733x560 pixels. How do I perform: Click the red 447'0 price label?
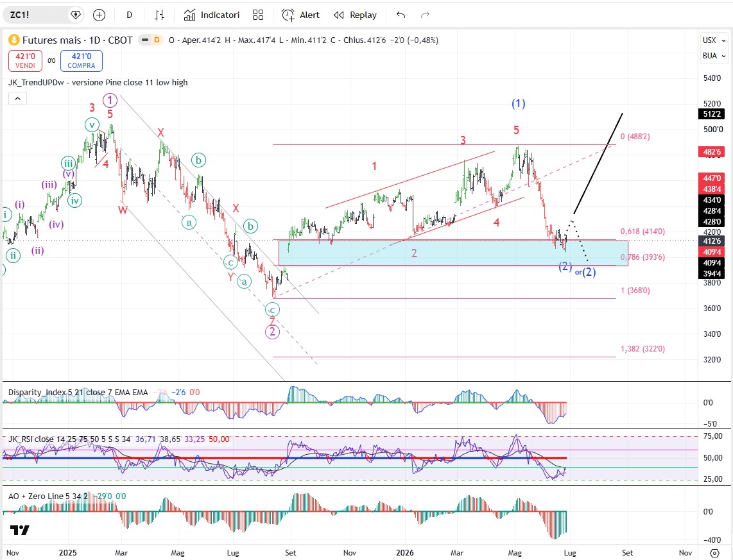(x=711, y=178)
